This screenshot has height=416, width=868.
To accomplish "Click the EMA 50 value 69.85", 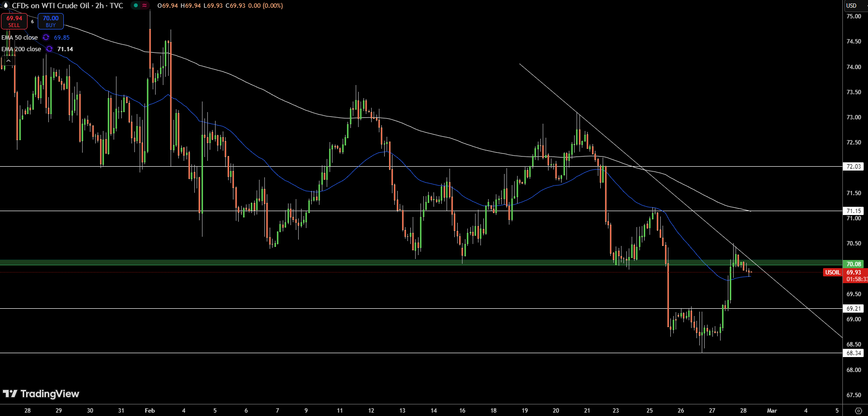I will click(62, 37).
